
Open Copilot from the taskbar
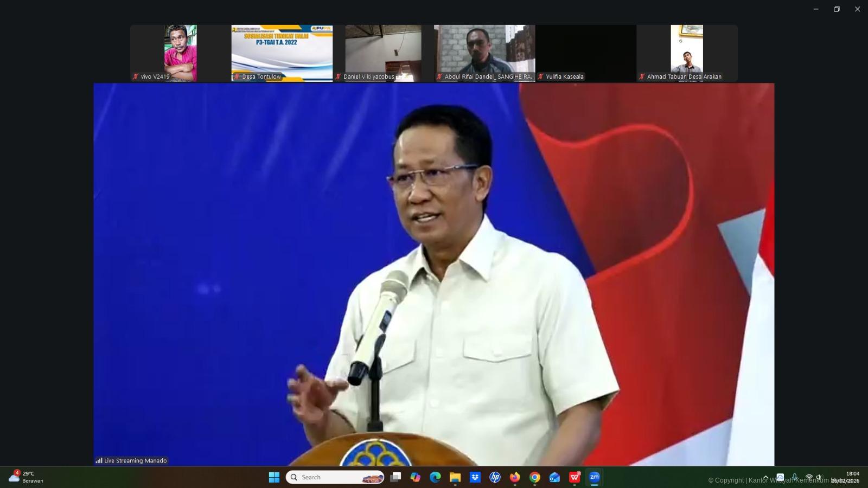416,477
